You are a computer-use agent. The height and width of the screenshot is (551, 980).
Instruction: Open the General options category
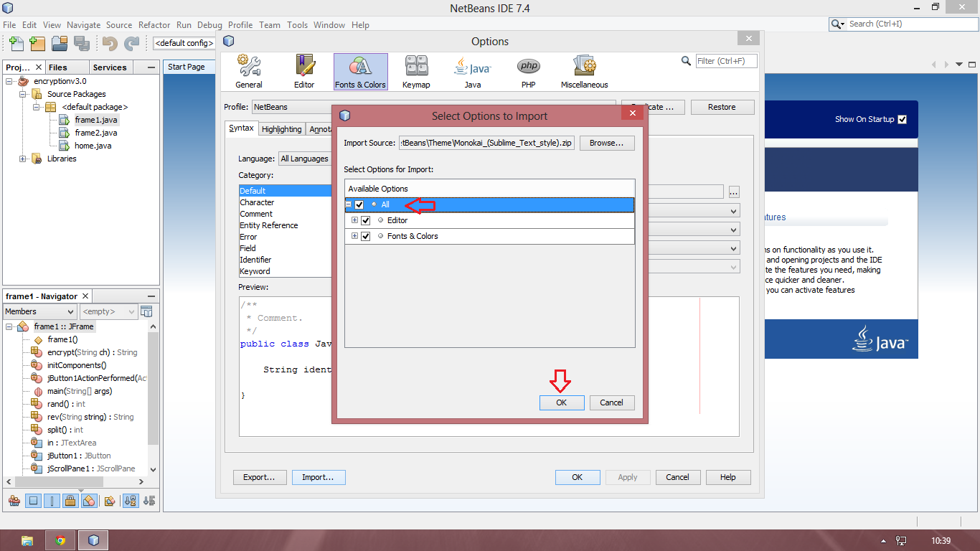click(248, 71)
